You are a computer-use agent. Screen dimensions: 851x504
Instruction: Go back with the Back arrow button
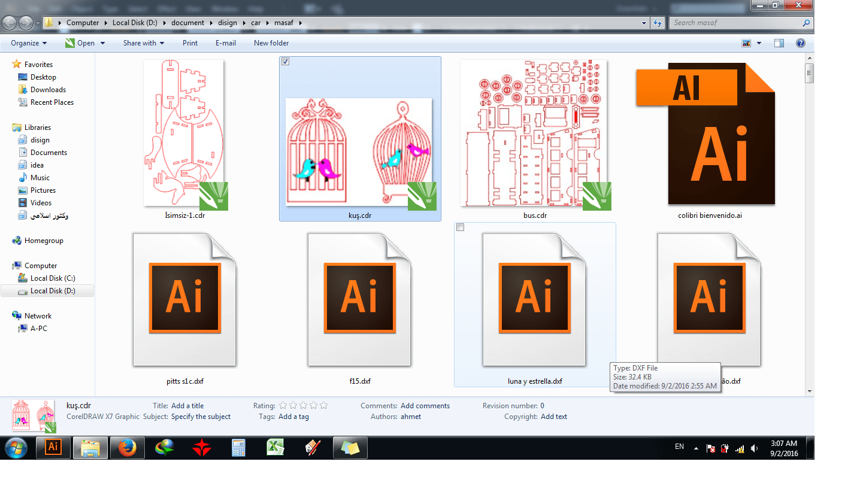click(10, 23)
